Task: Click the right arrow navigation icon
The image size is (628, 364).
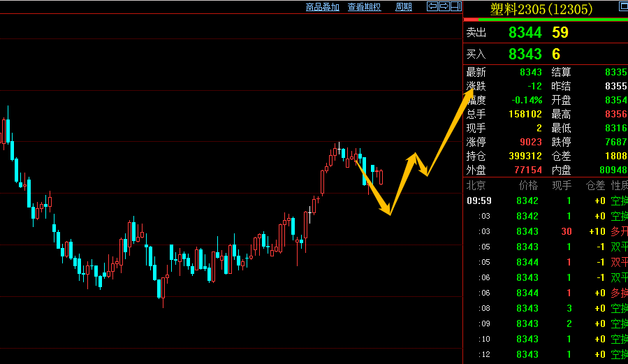Action: [444, 6]
